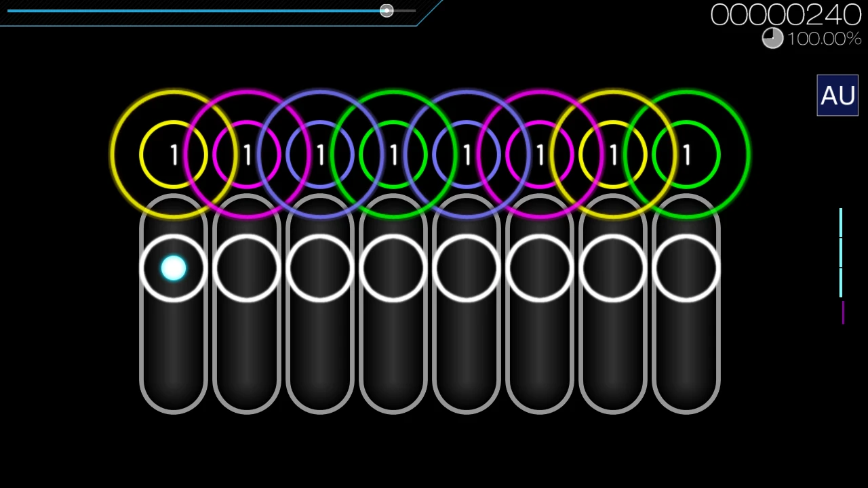
Task: Click white ring in second slider track
Action: pyautogui.click(x=247, y=268)
